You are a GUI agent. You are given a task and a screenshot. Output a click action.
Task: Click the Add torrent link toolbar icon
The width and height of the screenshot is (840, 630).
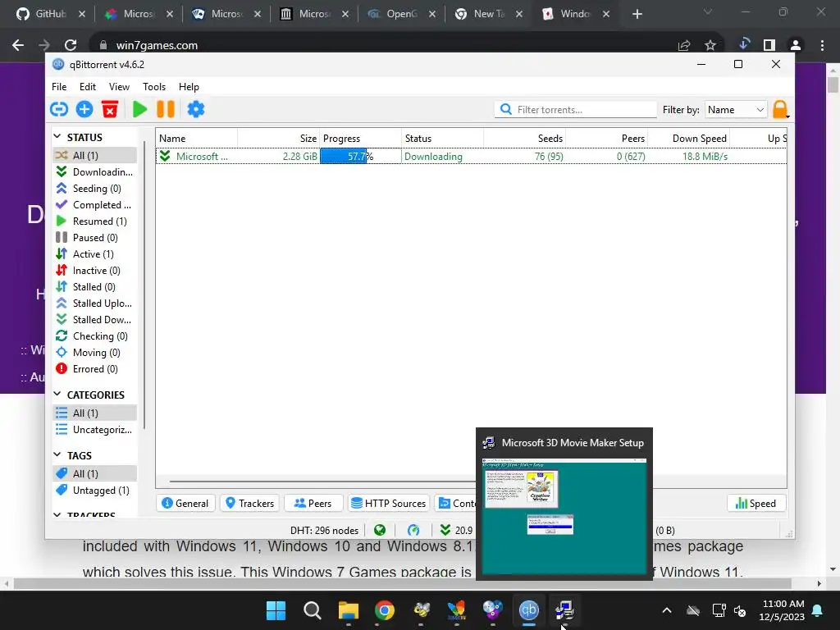point(59,109)
